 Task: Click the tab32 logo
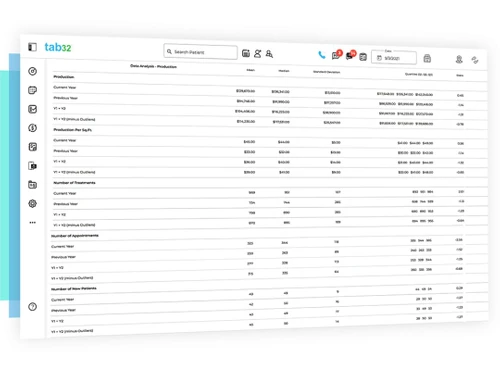(x=58, y=47)
